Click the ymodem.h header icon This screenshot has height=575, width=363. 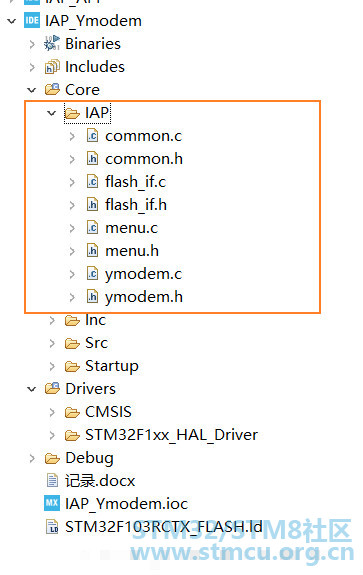92,296
